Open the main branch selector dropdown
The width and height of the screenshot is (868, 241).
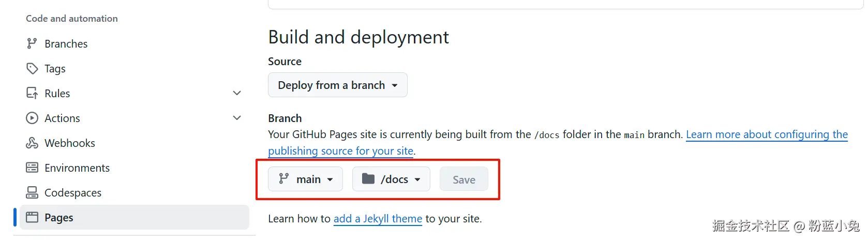point(305,179)
